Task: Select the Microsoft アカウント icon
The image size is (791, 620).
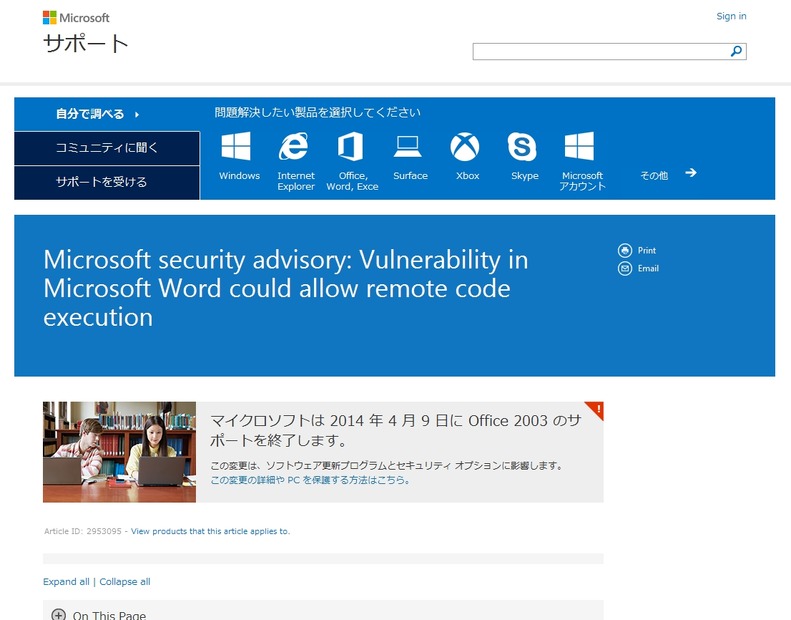Action: [579, 146]
